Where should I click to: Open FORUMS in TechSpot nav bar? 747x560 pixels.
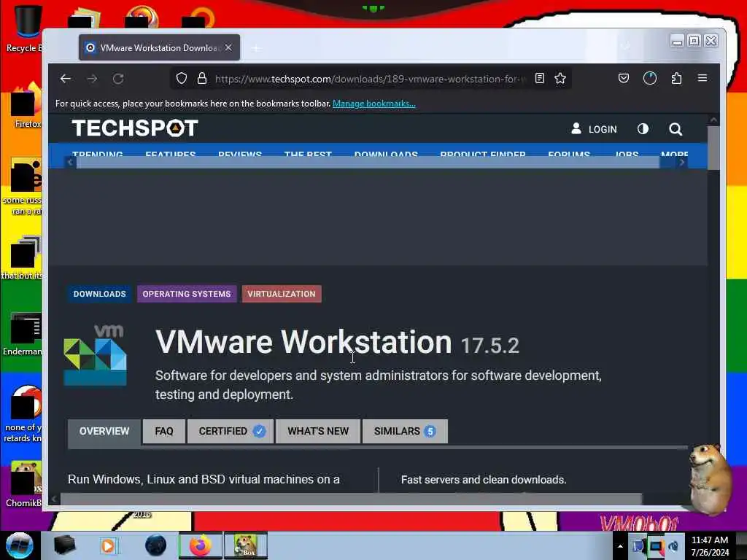click(569, 155)
